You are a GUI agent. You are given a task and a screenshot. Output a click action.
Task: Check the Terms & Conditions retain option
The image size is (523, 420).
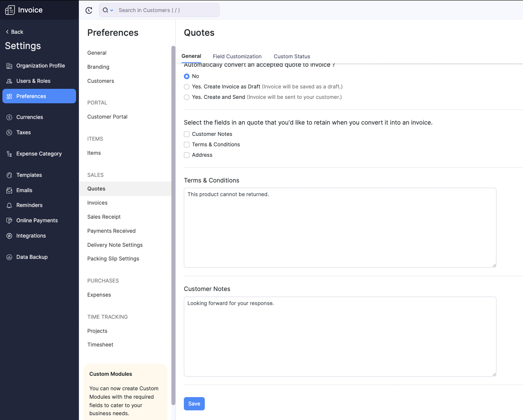[187, 144]
